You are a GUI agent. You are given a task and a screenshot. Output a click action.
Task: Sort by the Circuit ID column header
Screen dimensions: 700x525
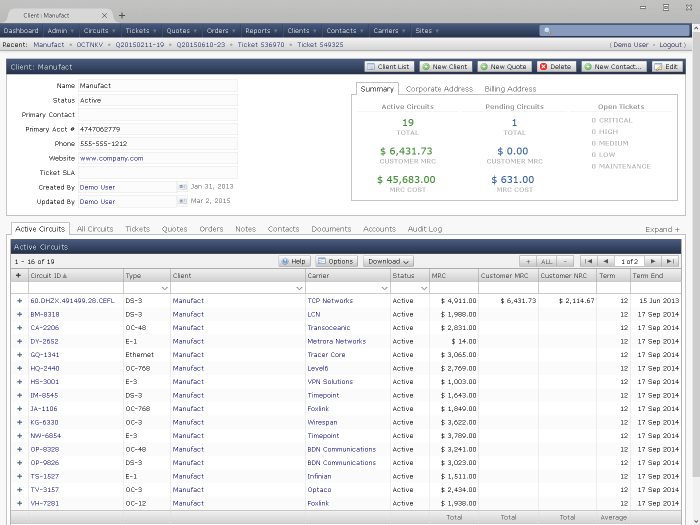(48, 275)
